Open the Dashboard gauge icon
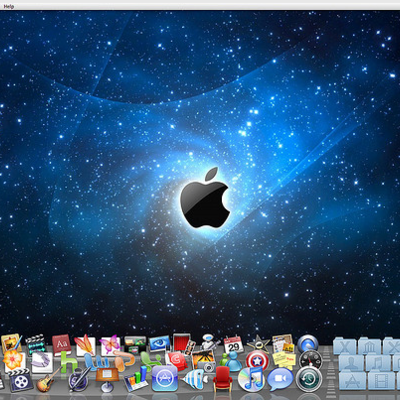 coord(310,360)
